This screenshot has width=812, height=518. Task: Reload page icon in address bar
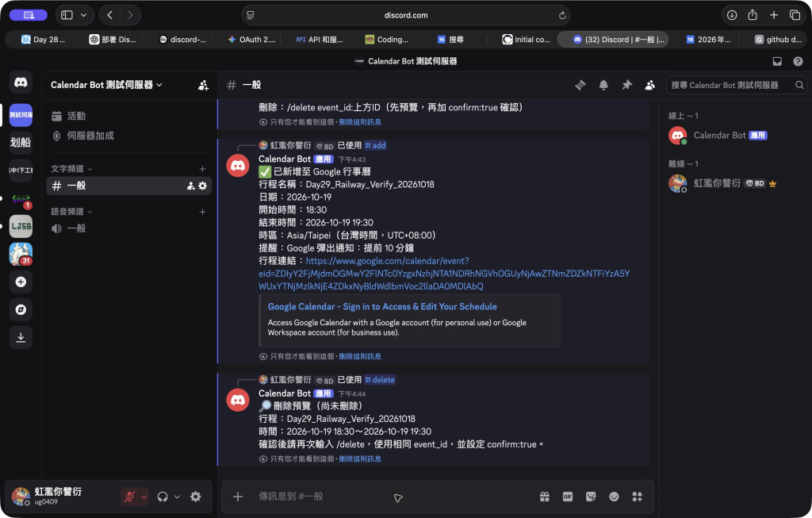point(562,16)
